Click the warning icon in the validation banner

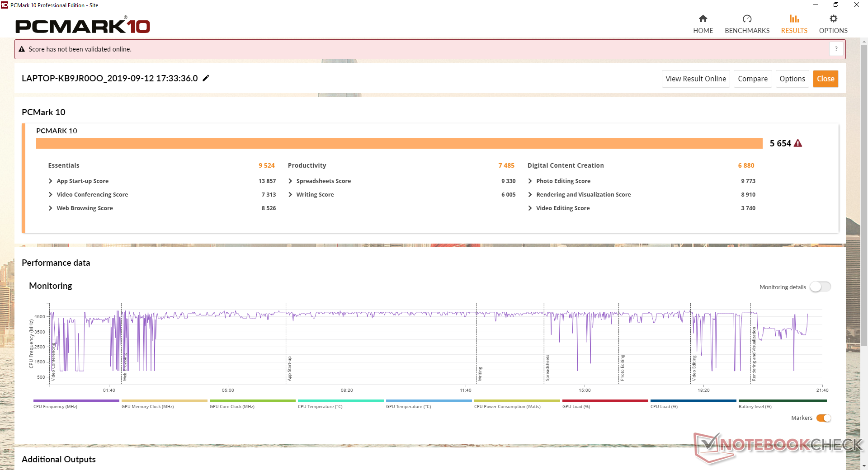click(22, 49)
